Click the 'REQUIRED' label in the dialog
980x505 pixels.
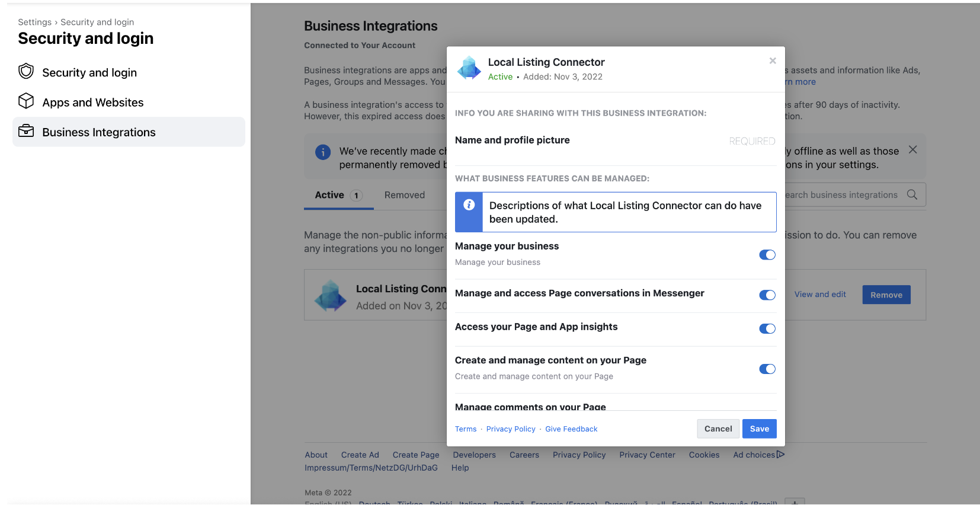(752, 141)
